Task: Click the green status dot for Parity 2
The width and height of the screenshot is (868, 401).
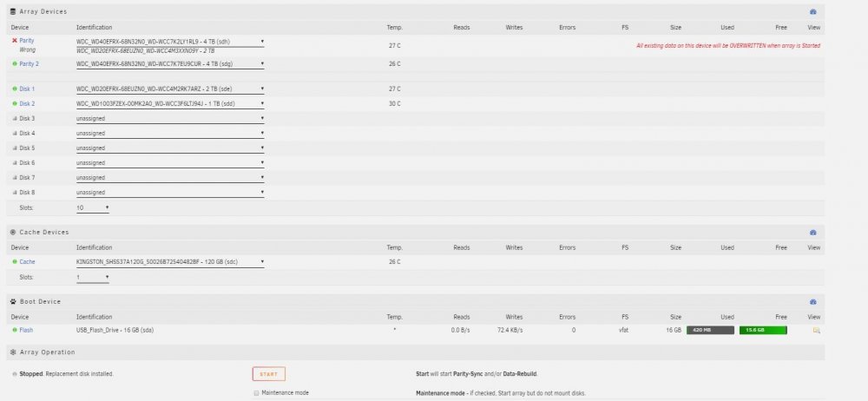Action: click(x=15, y=63)
